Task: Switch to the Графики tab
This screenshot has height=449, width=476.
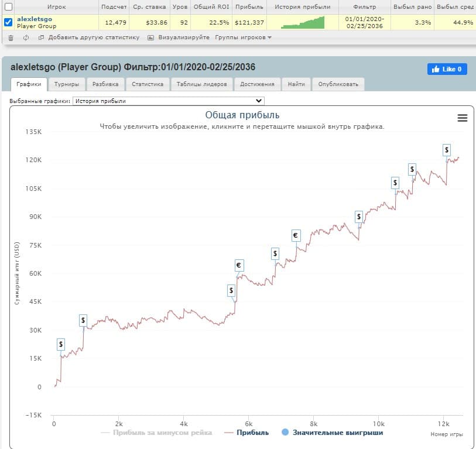Action: tap(29, 84)
